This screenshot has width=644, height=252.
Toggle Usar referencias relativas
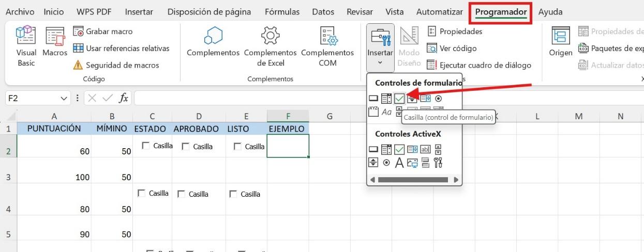pos(121,49)
